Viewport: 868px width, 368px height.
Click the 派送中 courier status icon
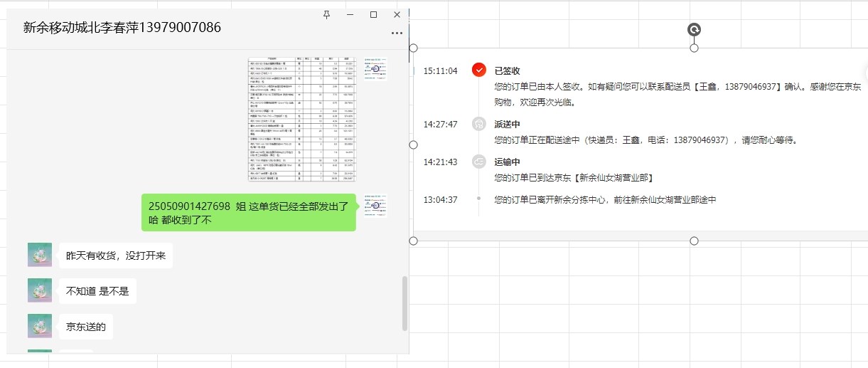[479, 124]
